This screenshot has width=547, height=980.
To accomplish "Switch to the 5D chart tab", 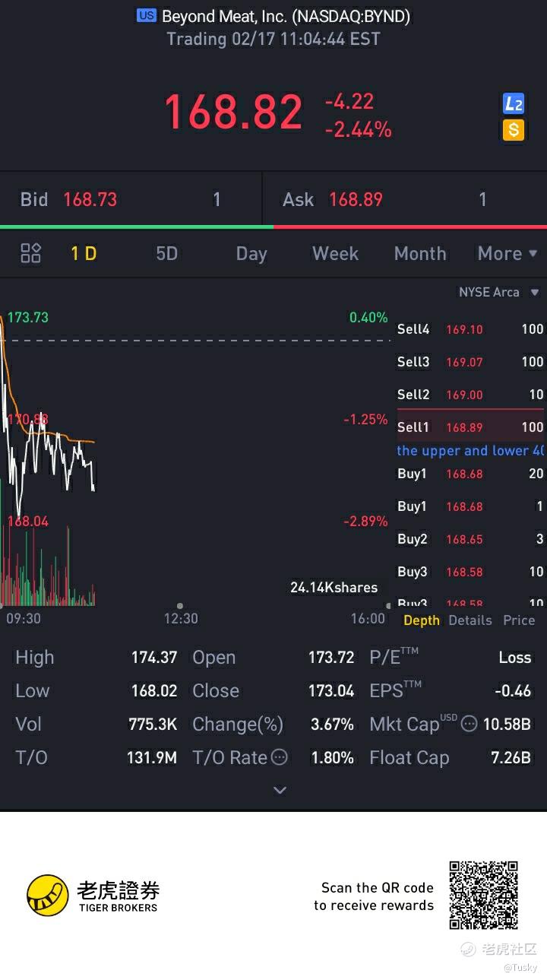I will click(166, 253).
